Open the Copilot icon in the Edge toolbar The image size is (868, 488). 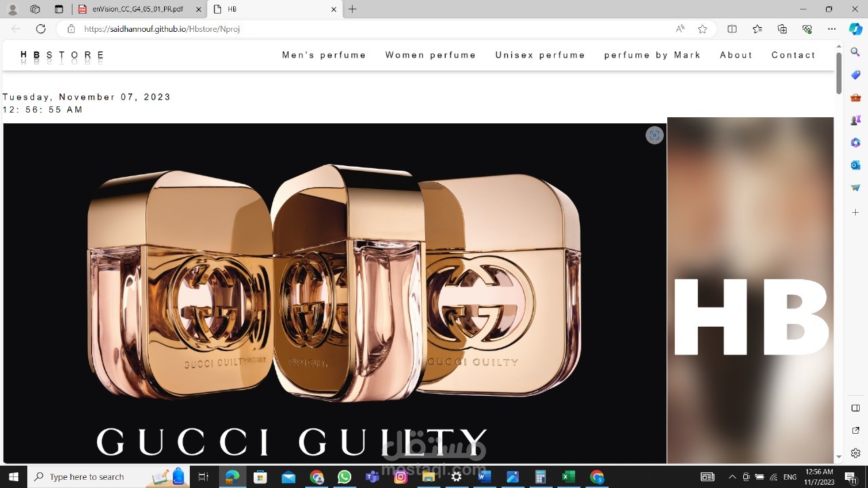click(x=856, y=29)
